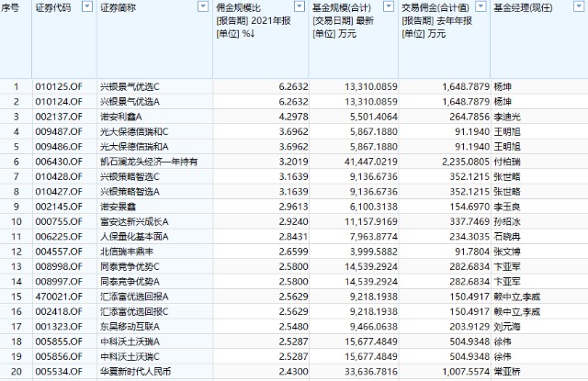
Task: Click commission value 1,007.5574
Action: 466,371
